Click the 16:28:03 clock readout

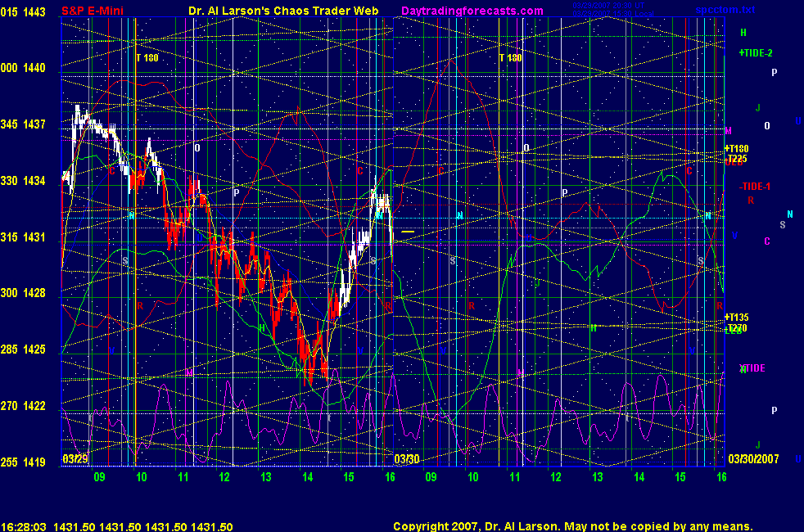(24, 527)
